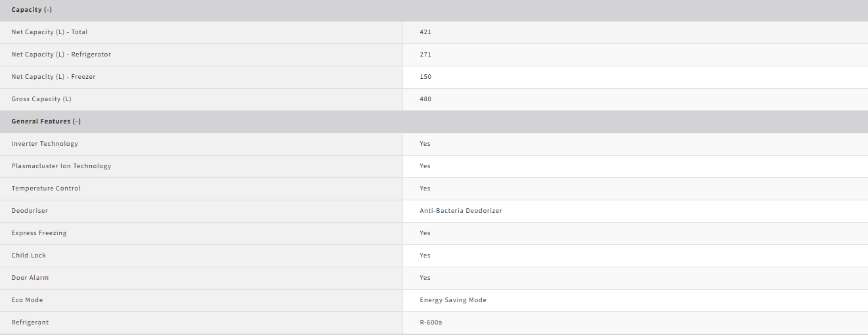
Task: Click the Yes value for Door Alarm
Action: coord(425,278)
